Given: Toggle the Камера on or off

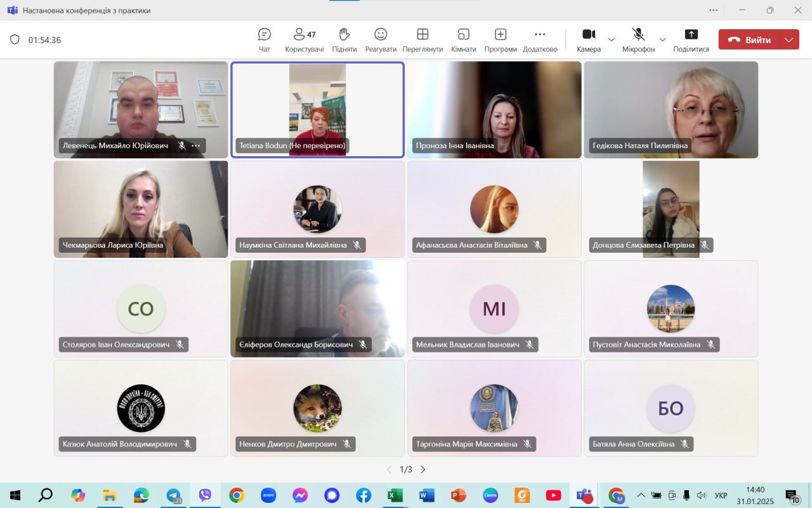Looking at the screenshot, I should click(588, 39).
